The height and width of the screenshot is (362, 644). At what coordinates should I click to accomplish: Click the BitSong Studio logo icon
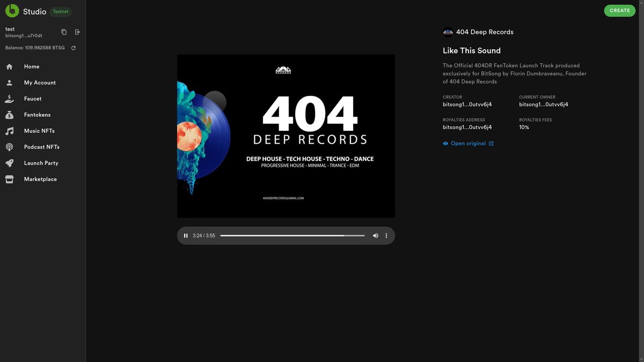pyautogui.click(x=12, y=11)
